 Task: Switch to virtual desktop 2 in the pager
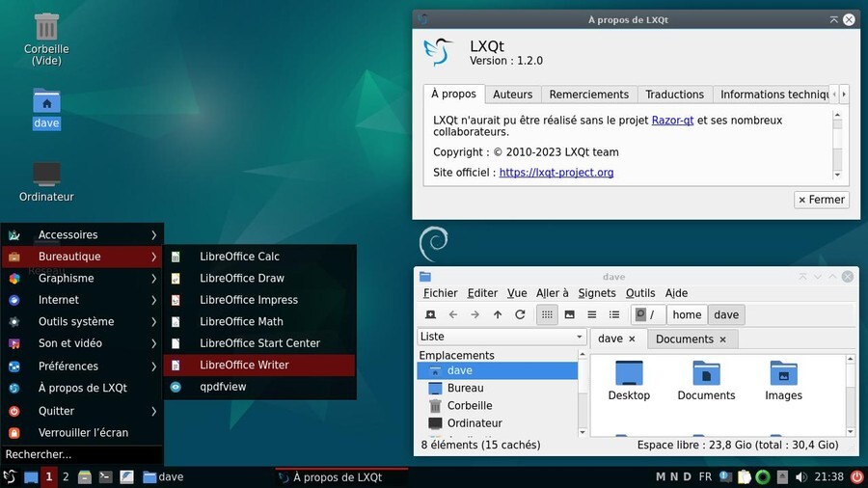tap(66, 477)
